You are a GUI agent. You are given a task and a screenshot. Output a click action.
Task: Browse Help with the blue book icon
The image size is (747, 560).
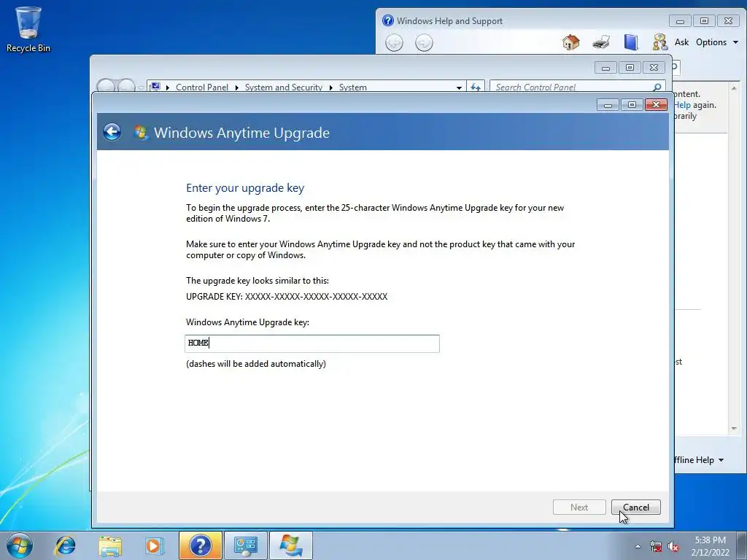pyautogui.click(x=631, y=42)
